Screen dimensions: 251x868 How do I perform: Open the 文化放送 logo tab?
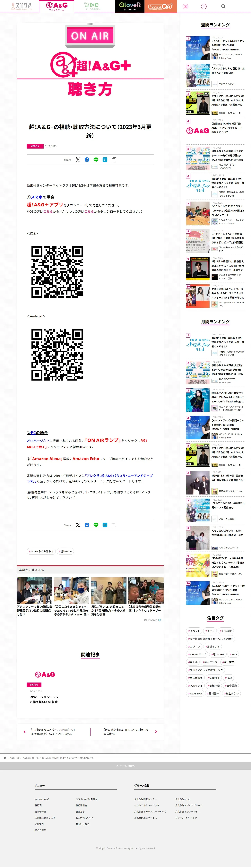click(22, 6)
